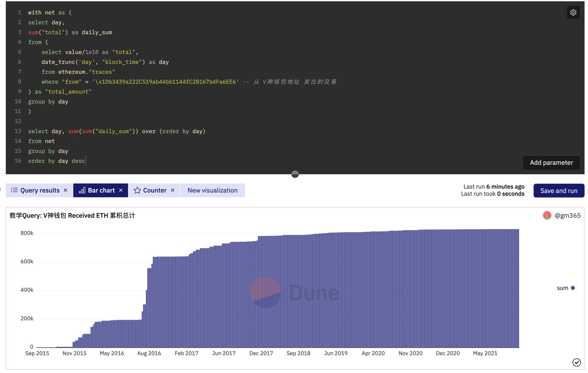Click the user avatar icon @gm365
This screenshot has height=373, width=588.
pyautogui.click(x=547, y=215)
